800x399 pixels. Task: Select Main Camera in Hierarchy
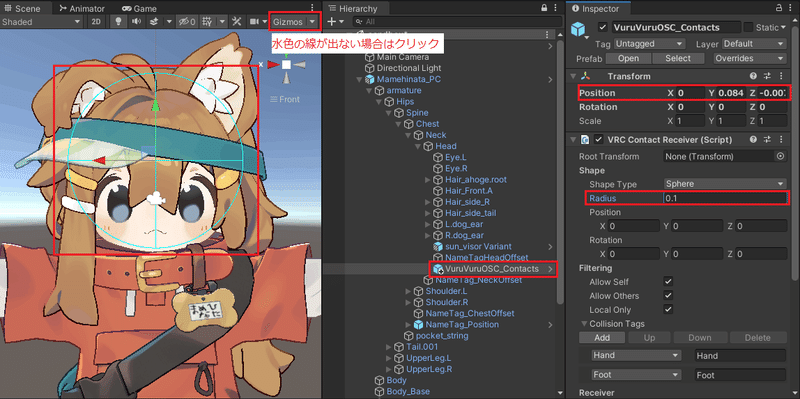pyautogui.click(x=403, y=57)
